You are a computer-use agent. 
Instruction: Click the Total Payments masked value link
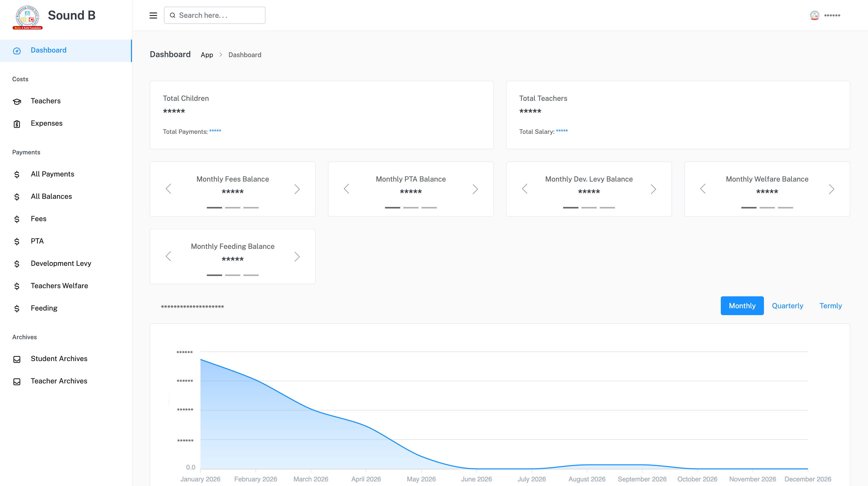click(x=215, y=131)
